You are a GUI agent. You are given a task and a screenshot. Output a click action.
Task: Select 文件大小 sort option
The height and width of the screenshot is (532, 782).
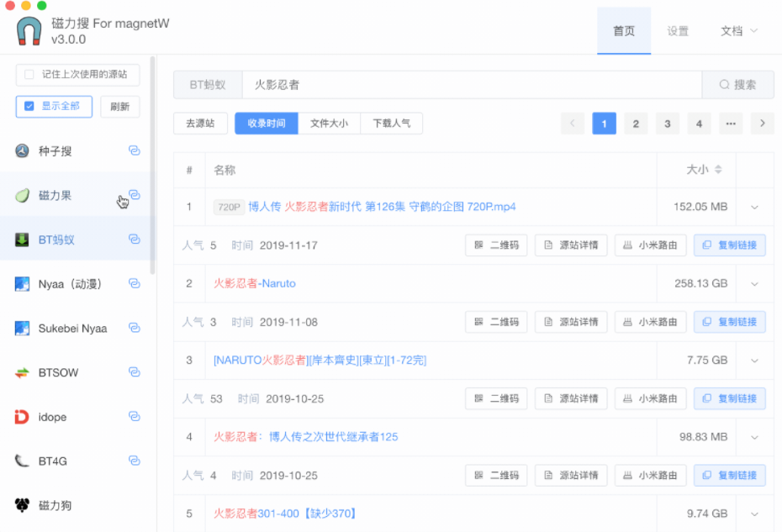point(329,124)
